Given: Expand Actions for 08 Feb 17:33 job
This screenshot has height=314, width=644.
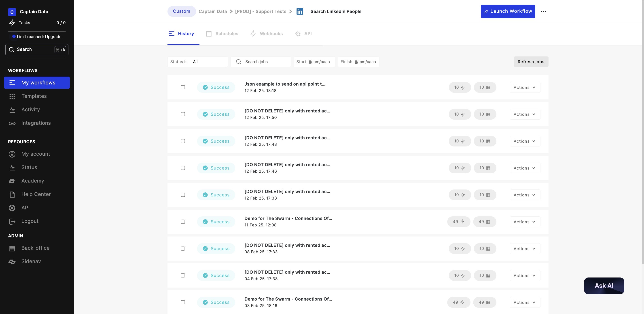Looking at the screenshot, I should tap(525, 249).
